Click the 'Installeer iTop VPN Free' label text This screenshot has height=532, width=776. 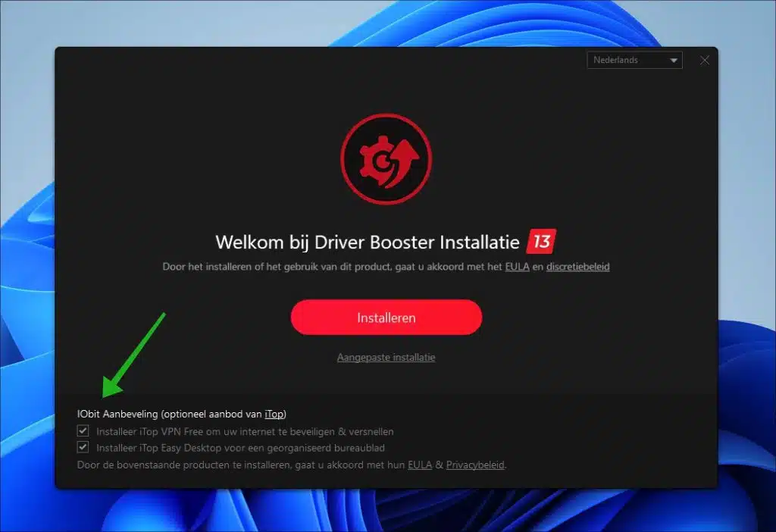point(245,431)
